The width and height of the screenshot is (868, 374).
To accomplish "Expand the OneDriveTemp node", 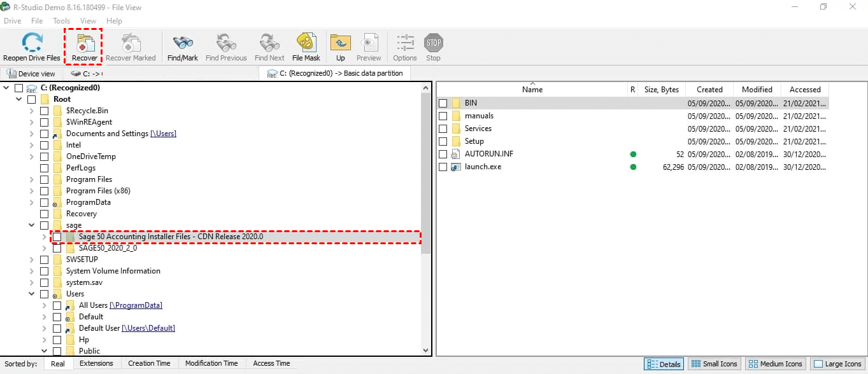I will pos(32,156).
